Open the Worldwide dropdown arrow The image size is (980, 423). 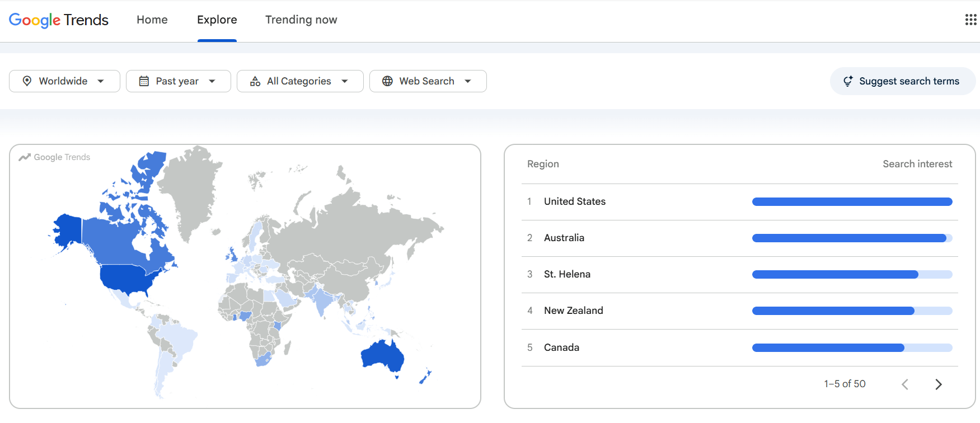[101, 81]
